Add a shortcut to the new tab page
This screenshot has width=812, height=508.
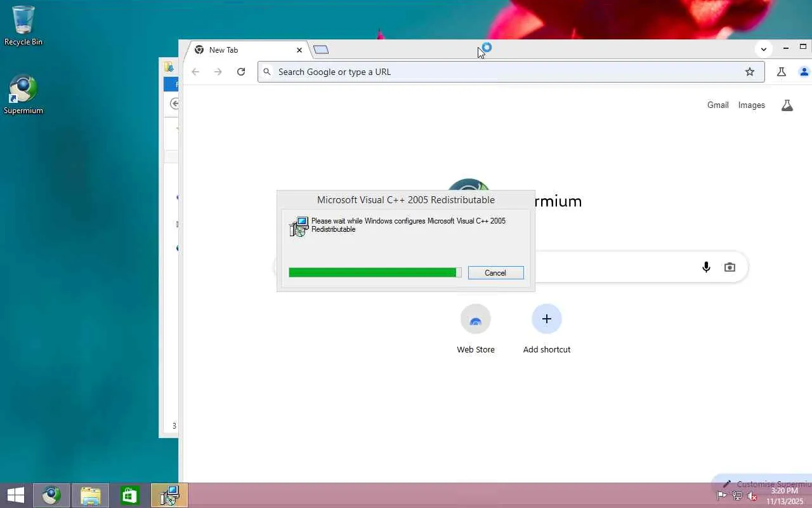[x=547, y=330]
